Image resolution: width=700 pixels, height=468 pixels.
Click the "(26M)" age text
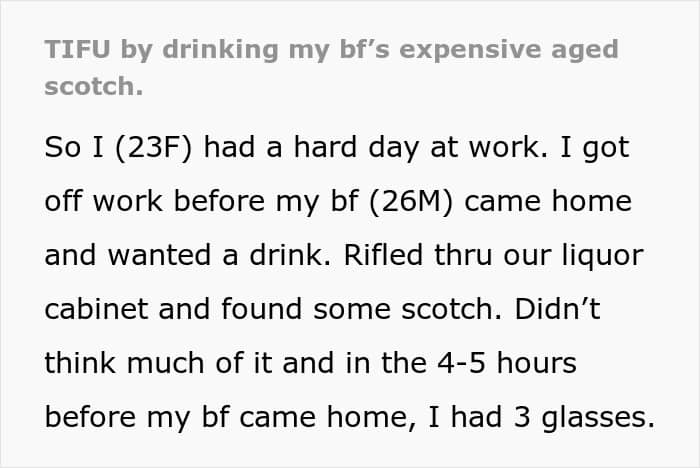(411, 201)
